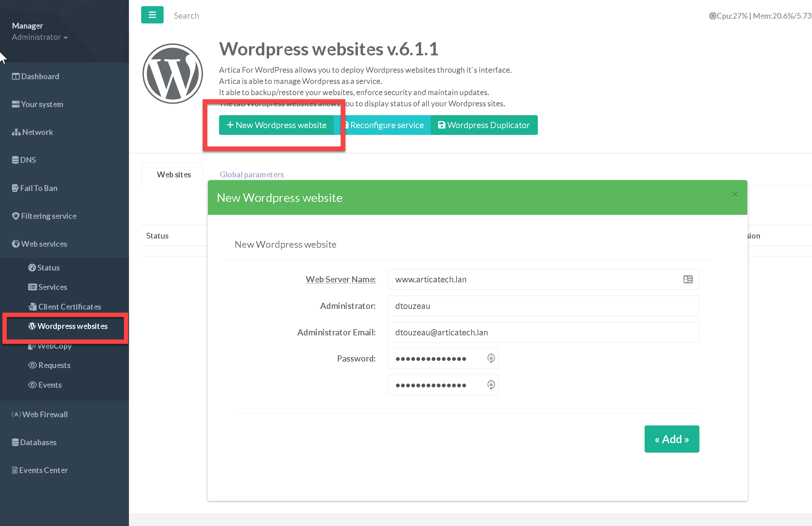Click the hamburger menu toggle button
This screenshot has height=526, width=812.
coord(152,15)
